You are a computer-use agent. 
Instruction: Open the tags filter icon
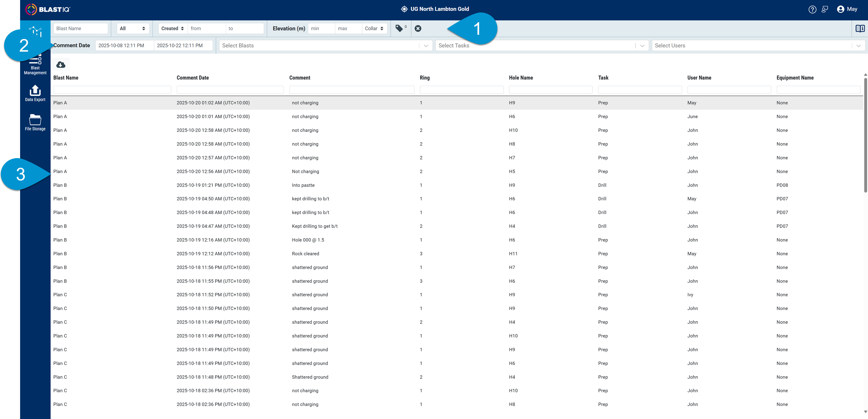click(399, 28)
